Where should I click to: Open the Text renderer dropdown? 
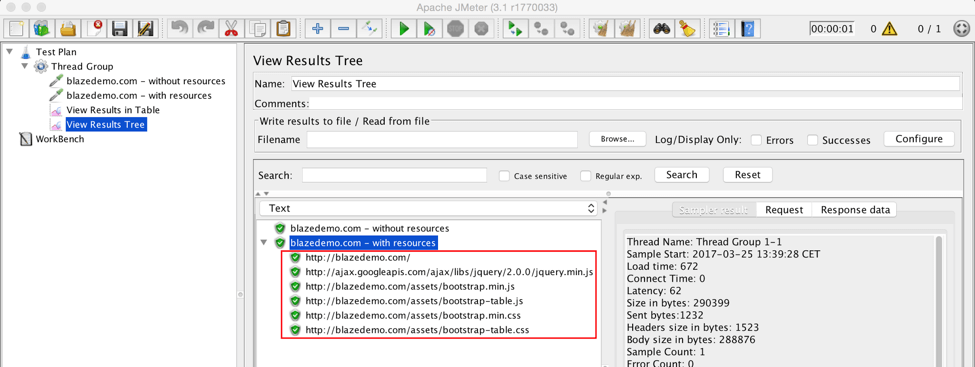429,209
